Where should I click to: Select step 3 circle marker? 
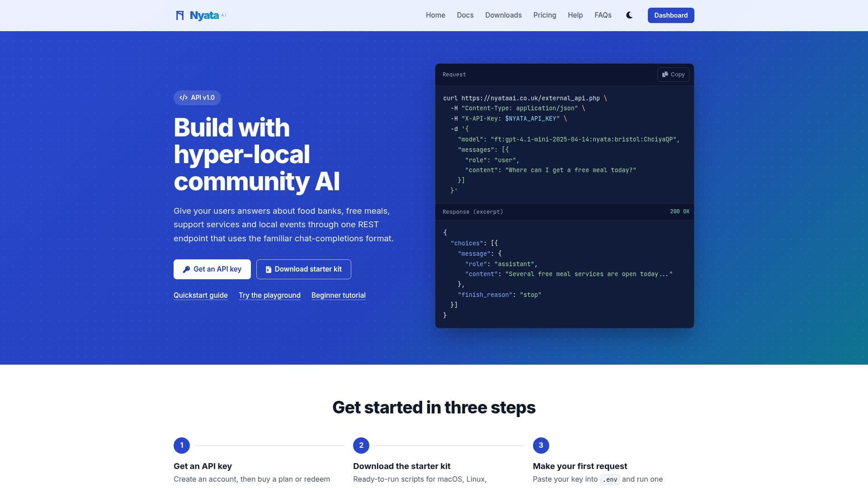pos(541,446)
